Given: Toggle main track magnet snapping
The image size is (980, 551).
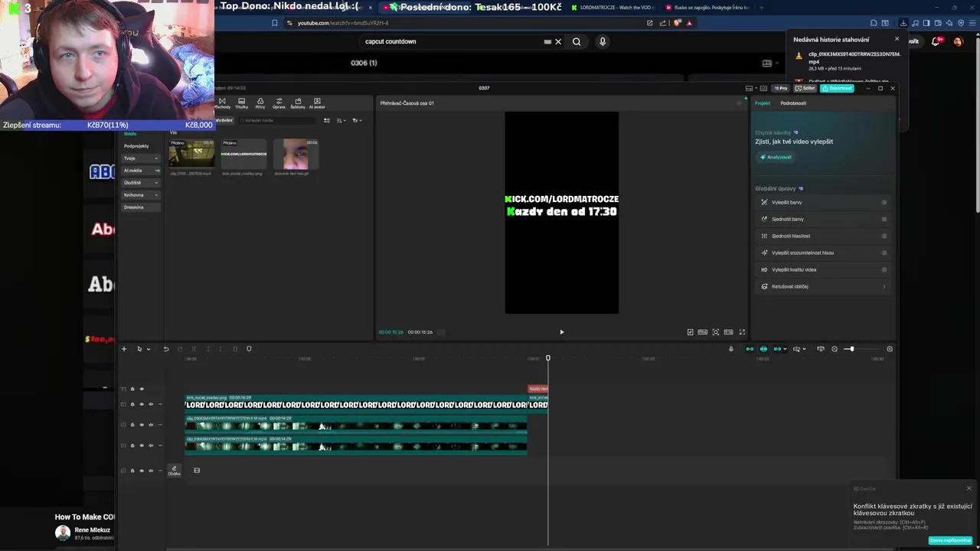Looking at the screenshot, I should [750, 349].
